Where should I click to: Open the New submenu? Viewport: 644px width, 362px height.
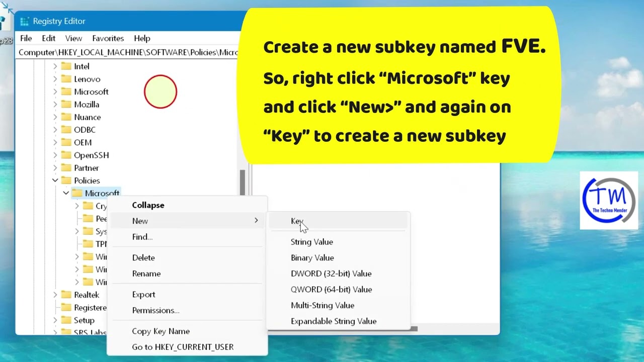187,221
